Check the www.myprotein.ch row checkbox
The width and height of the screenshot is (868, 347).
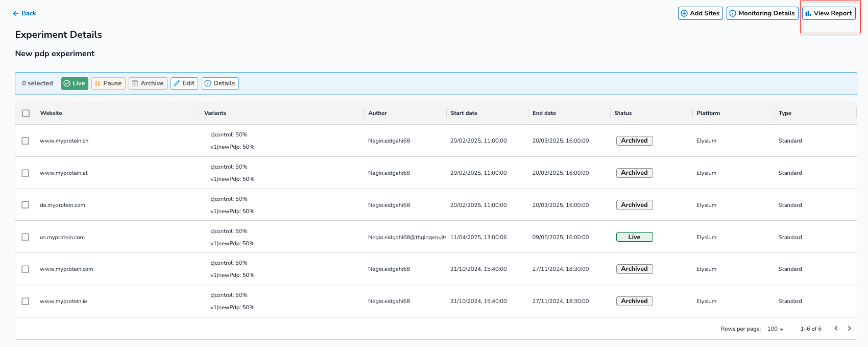click(x=26, y=141)
